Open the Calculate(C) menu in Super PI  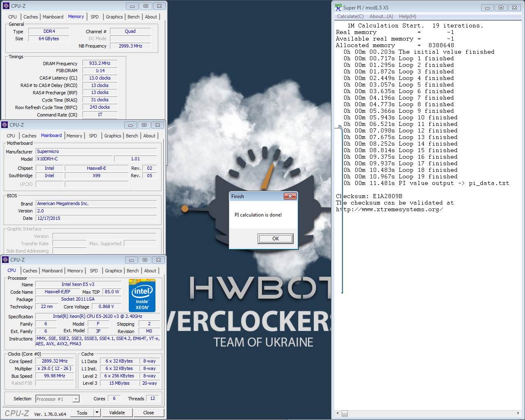coord(350,16)
